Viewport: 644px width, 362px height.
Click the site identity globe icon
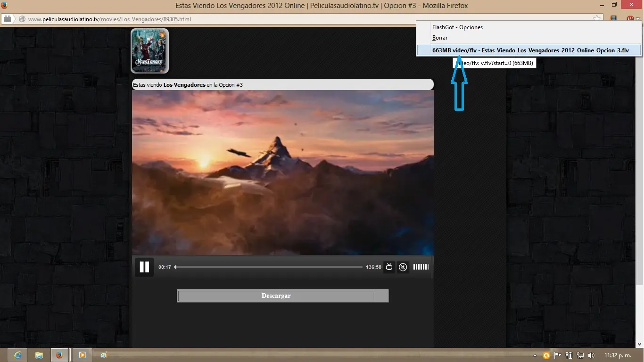(22, 19)
